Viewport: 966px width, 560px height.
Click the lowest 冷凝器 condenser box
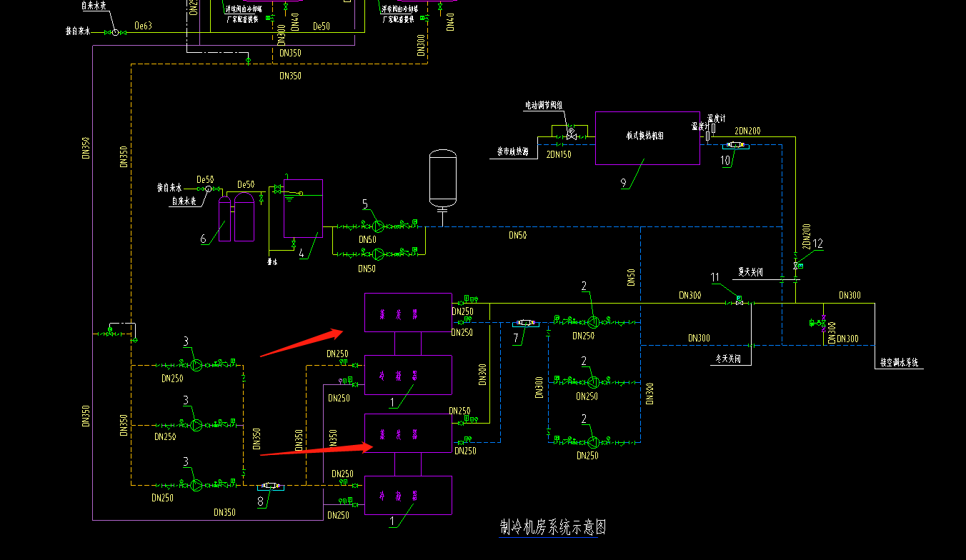pos(408,495)
